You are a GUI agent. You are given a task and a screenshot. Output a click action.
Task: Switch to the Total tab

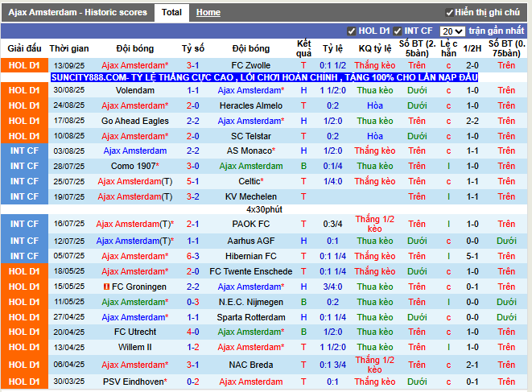pyautogui.click(x=171, y=13)
